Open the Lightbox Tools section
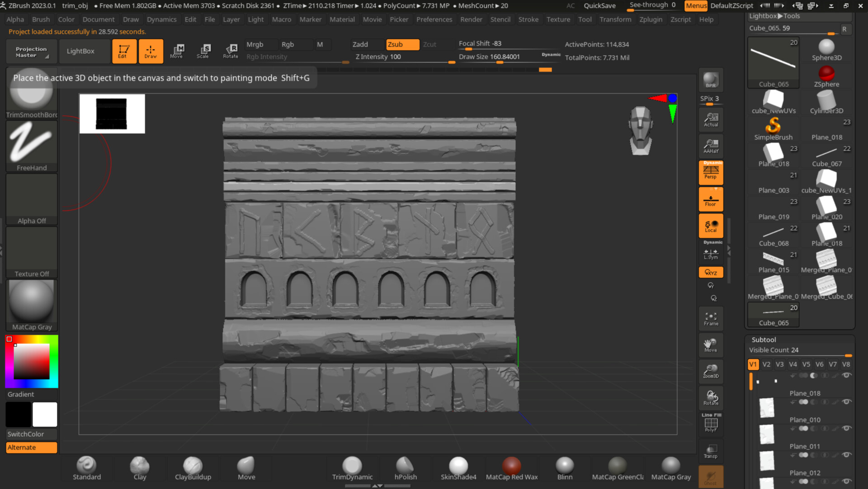The width and height of the screenshot is (868, 489). pos(774,16)
